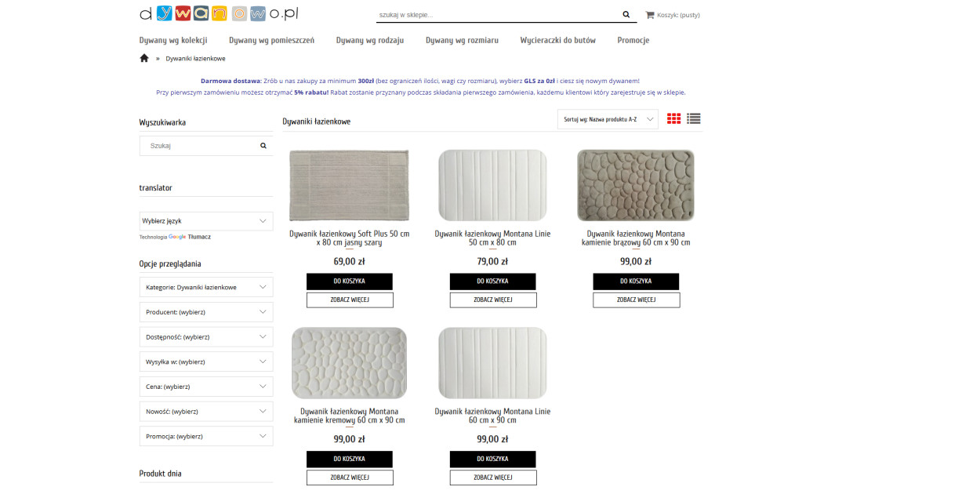Open the Dywany wg kolekcji menu
980x494 pixels.
point(173,40)
